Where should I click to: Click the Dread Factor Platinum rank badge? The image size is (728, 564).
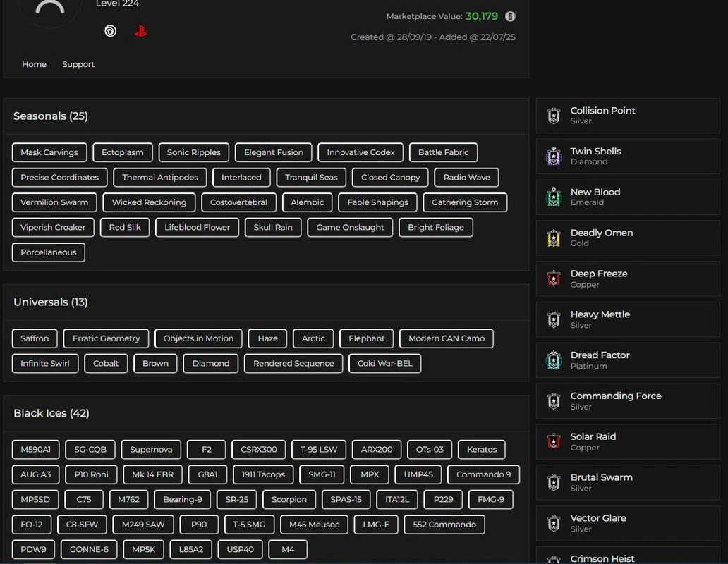(554, 360)
